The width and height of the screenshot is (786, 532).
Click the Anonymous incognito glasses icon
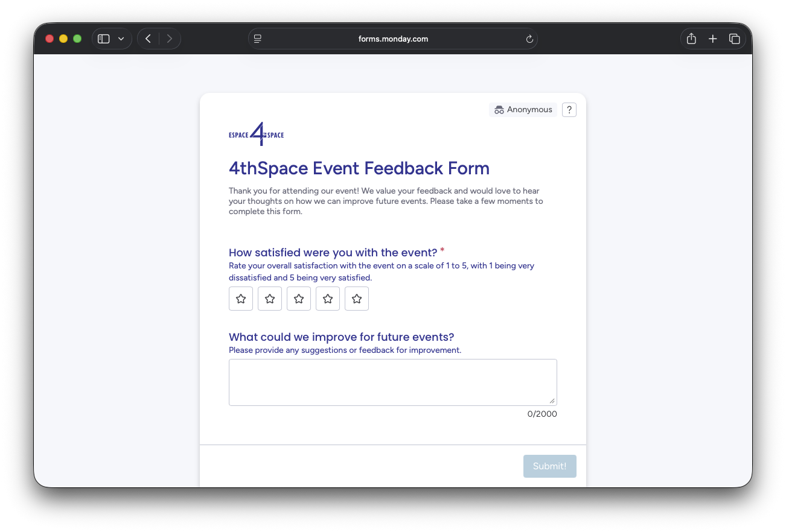click(x=499, y=109)
